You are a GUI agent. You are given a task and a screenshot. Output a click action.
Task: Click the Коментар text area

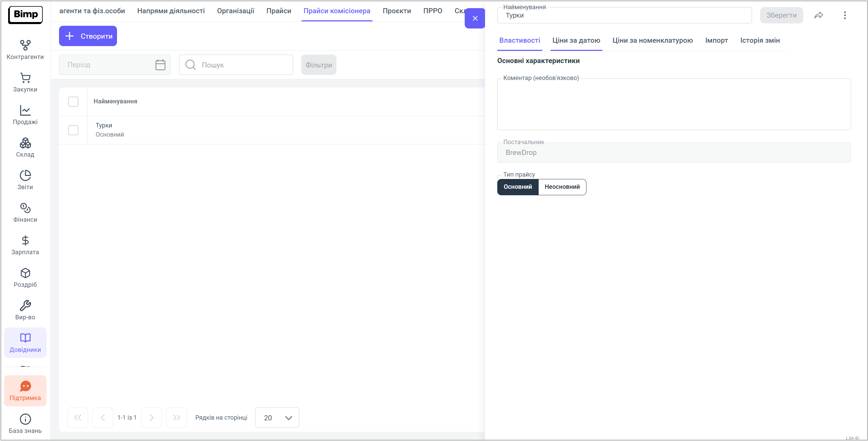click(674, 104)
